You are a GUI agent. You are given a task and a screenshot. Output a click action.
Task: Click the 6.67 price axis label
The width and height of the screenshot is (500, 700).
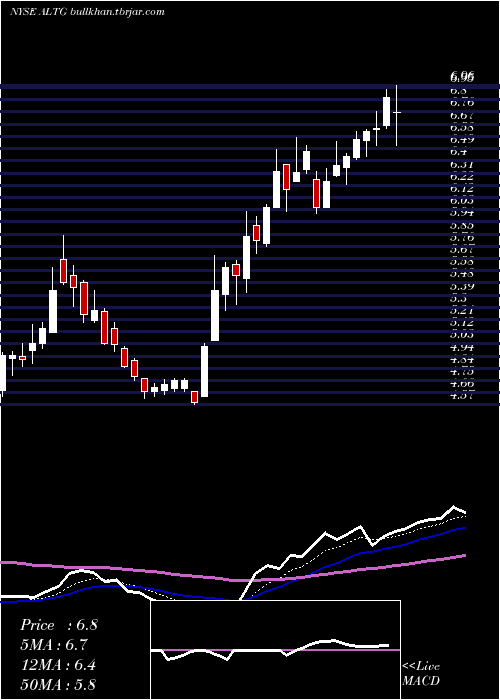462,115
